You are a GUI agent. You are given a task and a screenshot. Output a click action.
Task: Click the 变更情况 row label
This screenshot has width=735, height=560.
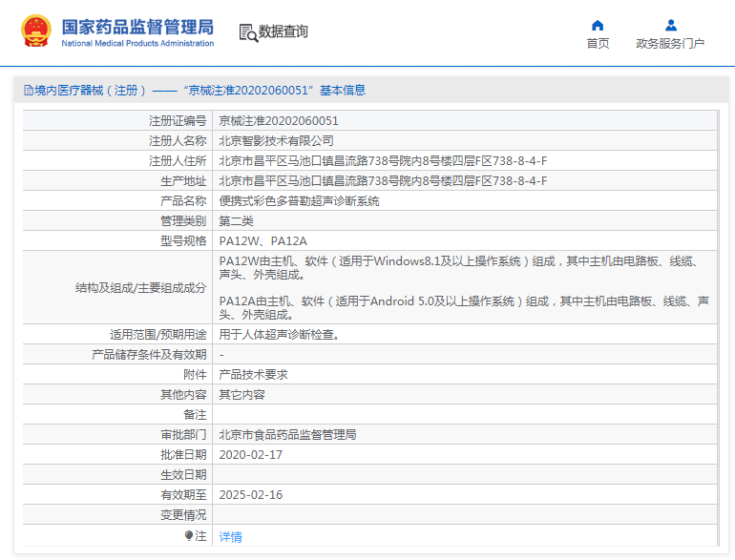pos(183,515)
